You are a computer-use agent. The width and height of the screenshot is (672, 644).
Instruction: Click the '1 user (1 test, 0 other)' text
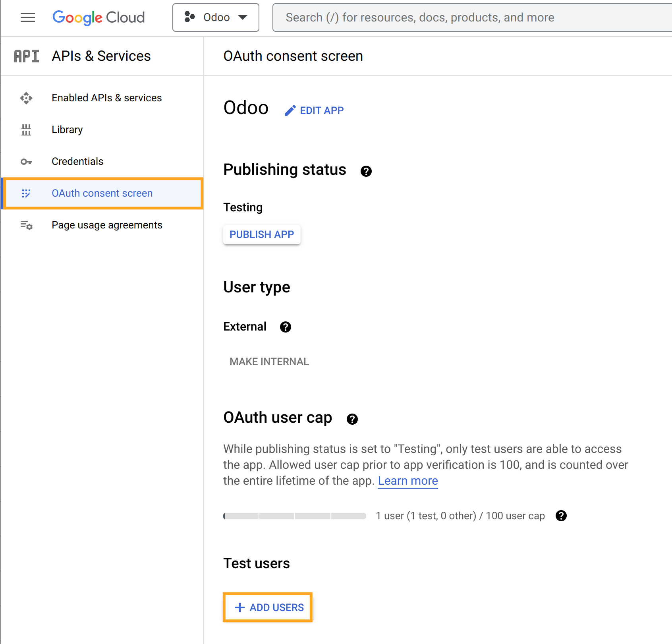coord(426,516)
